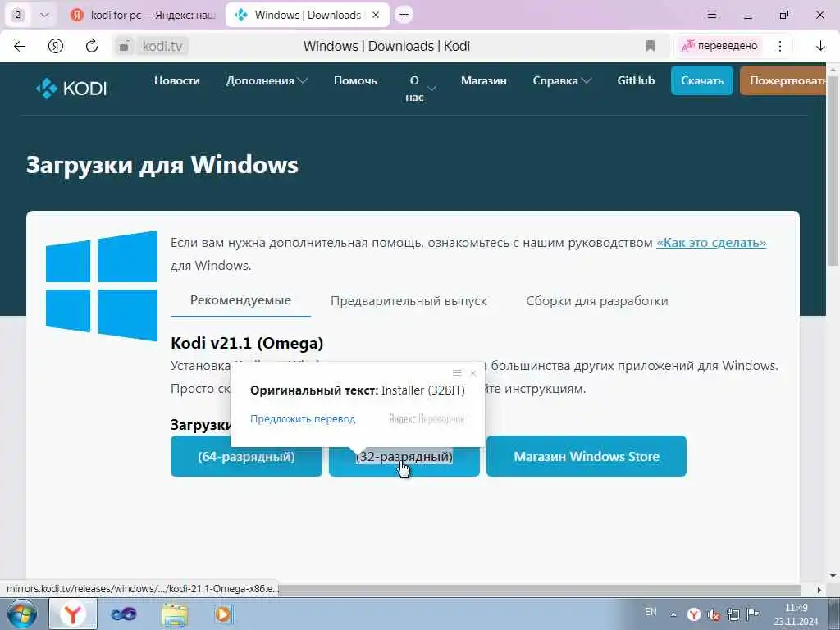
Task: Click the 'Загрузки для Windows' heading
Action: coord(162,165)
